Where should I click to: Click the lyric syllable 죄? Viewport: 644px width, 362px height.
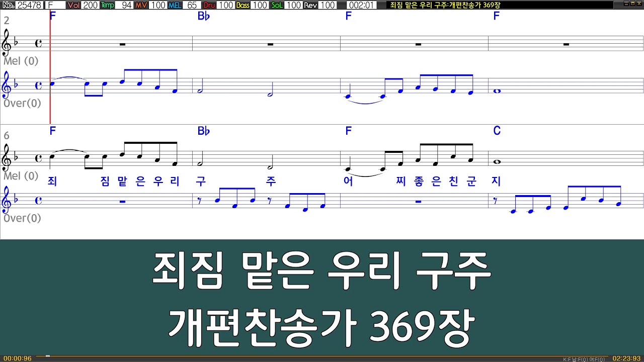(x=52, y=181)
